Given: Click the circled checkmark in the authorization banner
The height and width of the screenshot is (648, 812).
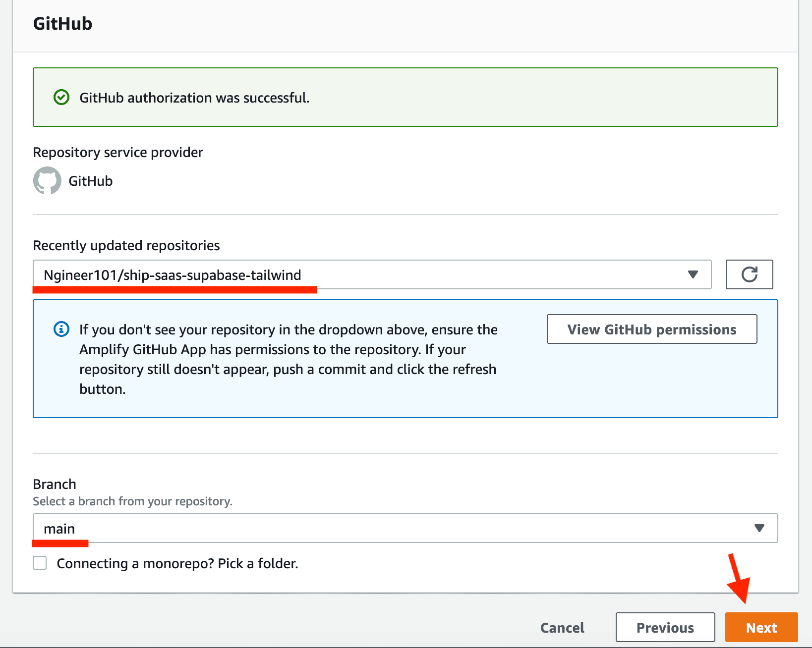Looking at the screenshot, I should click(60, 97).
